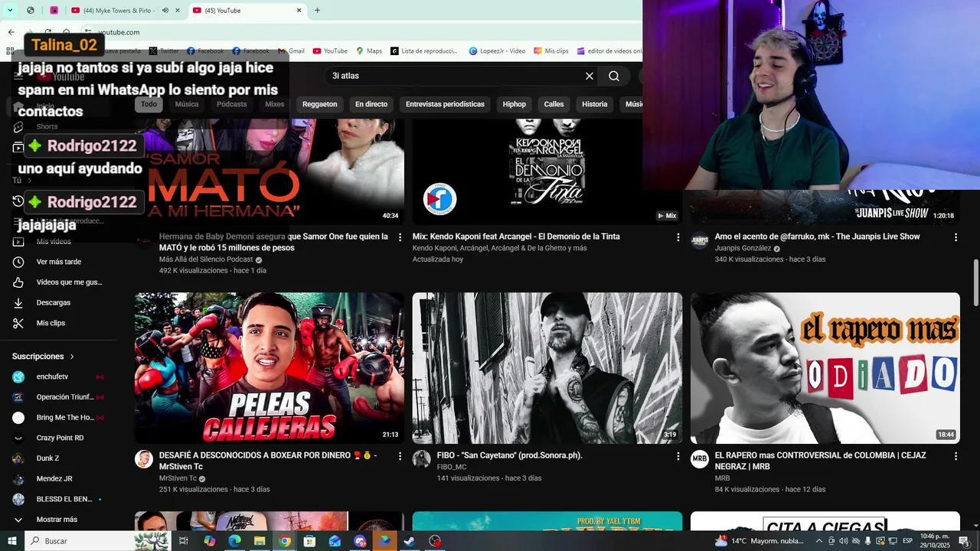Select the Calles filter chip
This screenshot has height=551, width=980.
(x=554, y=104)
